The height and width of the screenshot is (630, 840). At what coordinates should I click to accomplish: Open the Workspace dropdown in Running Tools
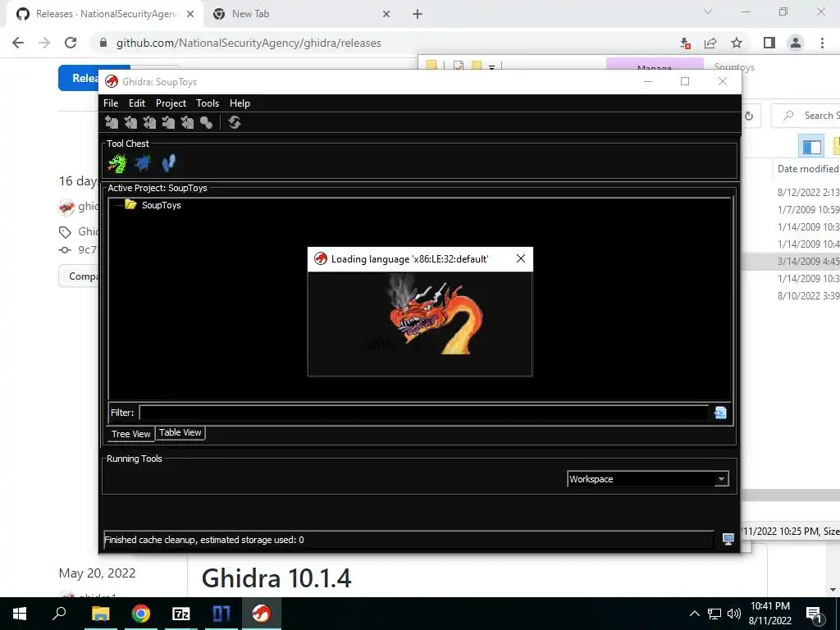[648, 479]
